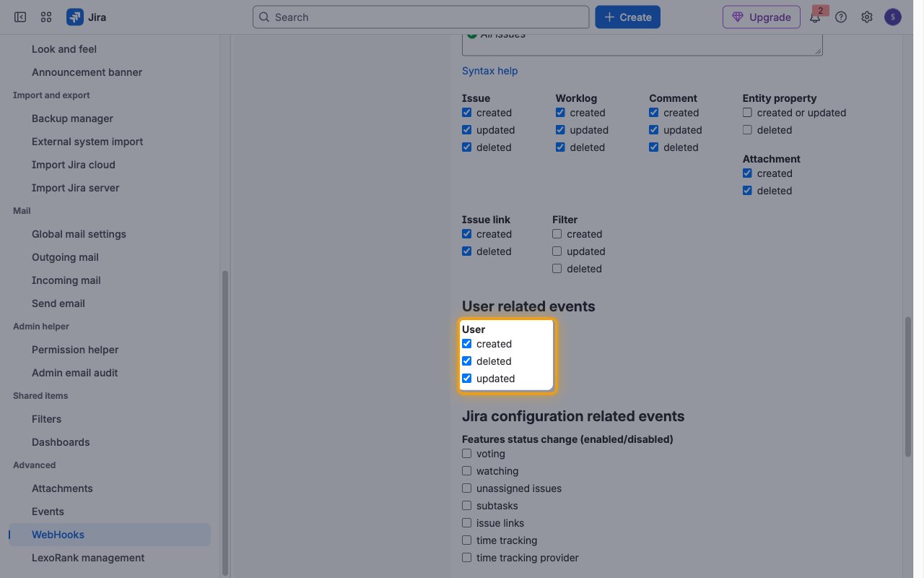Uncheck Attachment created checkbox
The width and height of the screenshot is (924, 578).
[x=747, y=173]
